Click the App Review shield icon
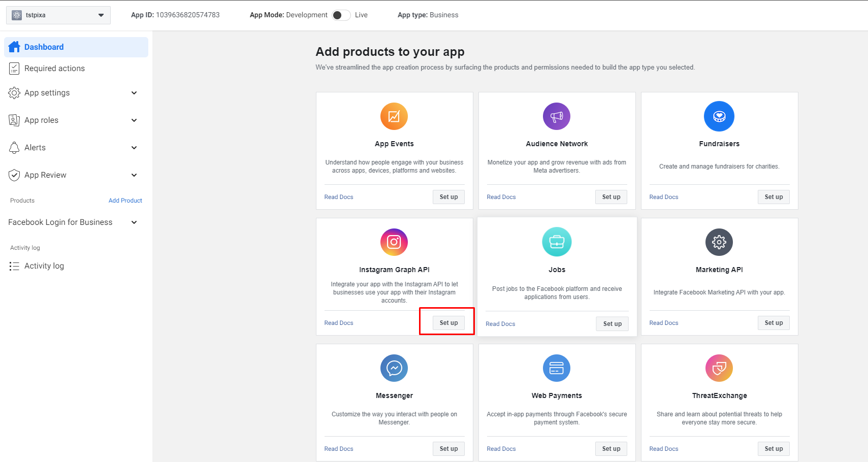 [x=14, y=175]
